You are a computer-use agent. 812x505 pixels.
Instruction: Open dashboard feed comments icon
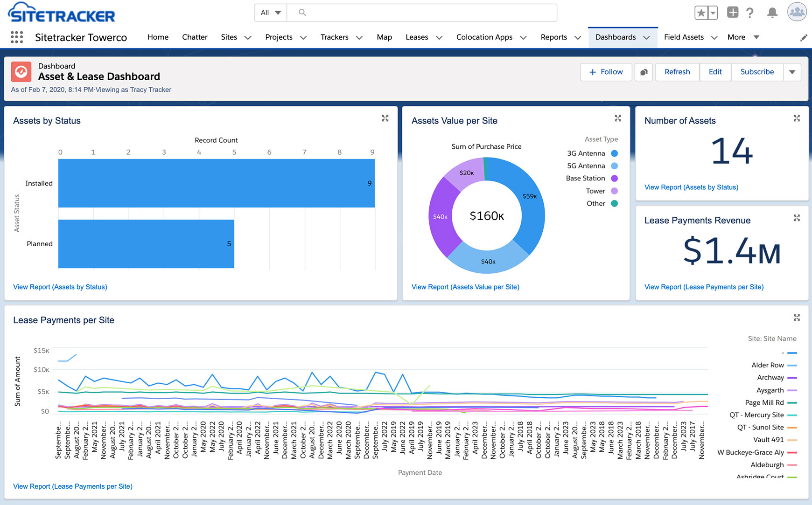644,72
